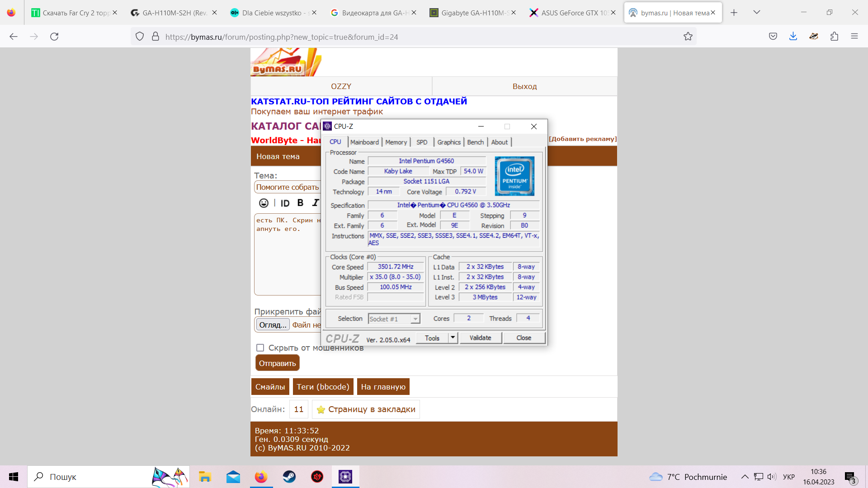The image size is (868, 488).
Task: Open File Explorer in taskbar
Action: (205, 477)
